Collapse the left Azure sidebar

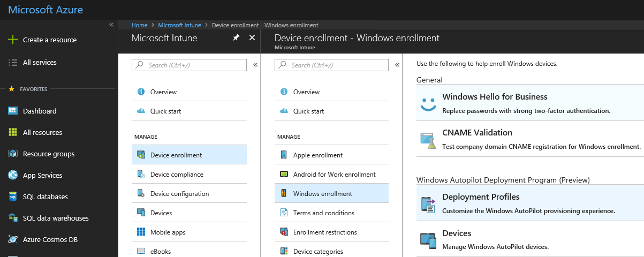[x=111, y=25]
